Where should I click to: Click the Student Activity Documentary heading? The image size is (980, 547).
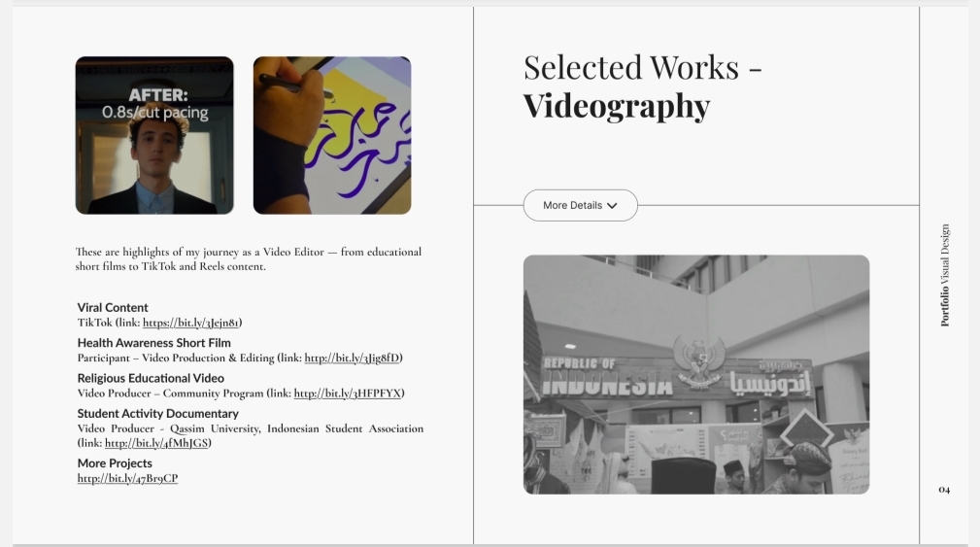point(157,413)
